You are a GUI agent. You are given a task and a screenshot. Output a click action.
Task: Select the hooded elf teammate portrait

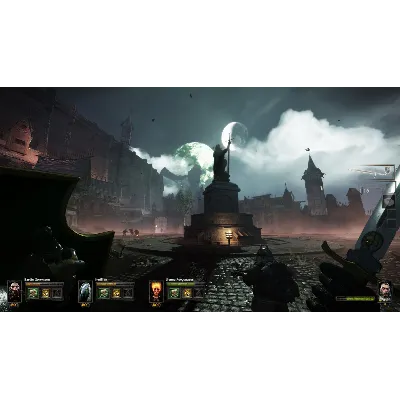(x=85, y=291)
